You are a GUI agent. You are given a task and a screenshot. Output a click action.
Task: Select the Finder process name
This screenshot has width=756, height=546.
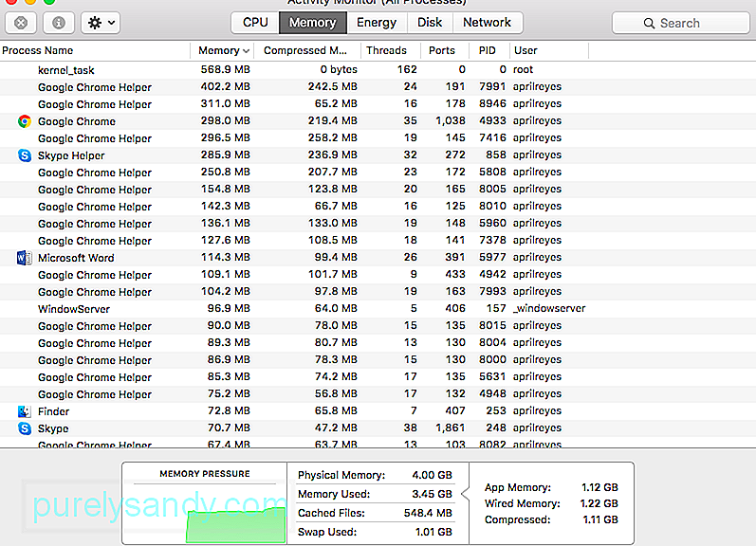tap(53, 411)
